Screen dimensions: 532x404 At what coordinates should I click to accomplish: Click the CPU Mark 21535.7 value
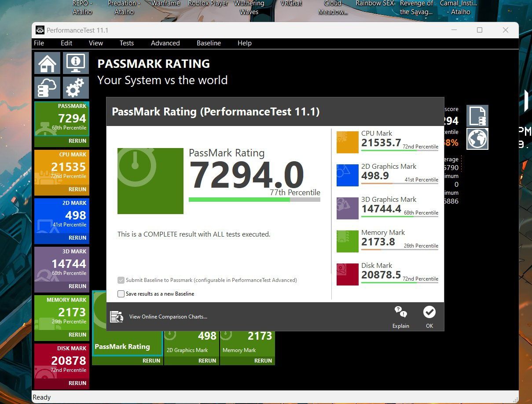click(x=381, y=143)
